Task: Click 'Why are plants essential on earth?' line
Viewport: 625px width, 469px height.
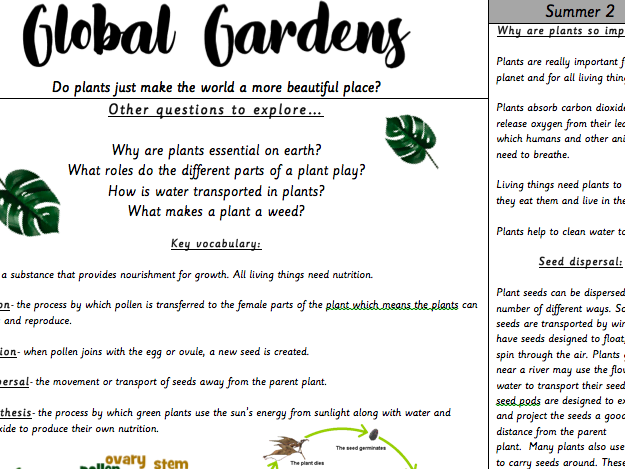Action: pos(216,151)
